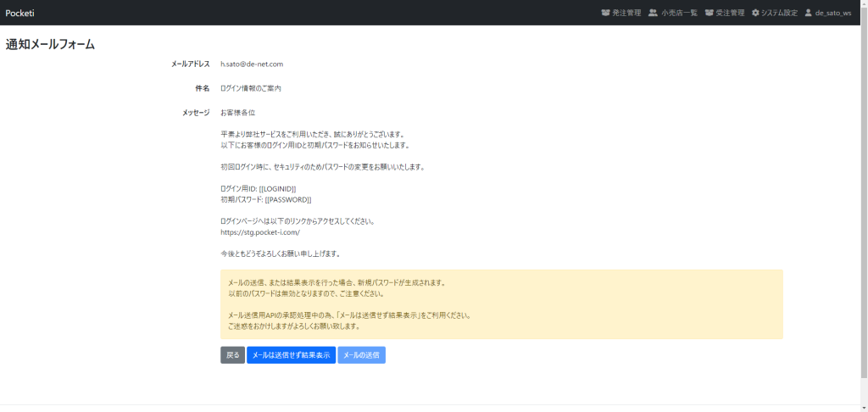This screenshot has width=868, height=412.
Task: Click the 受注管理 box icon
Action: pyautogui.click(x=709, y=13)
